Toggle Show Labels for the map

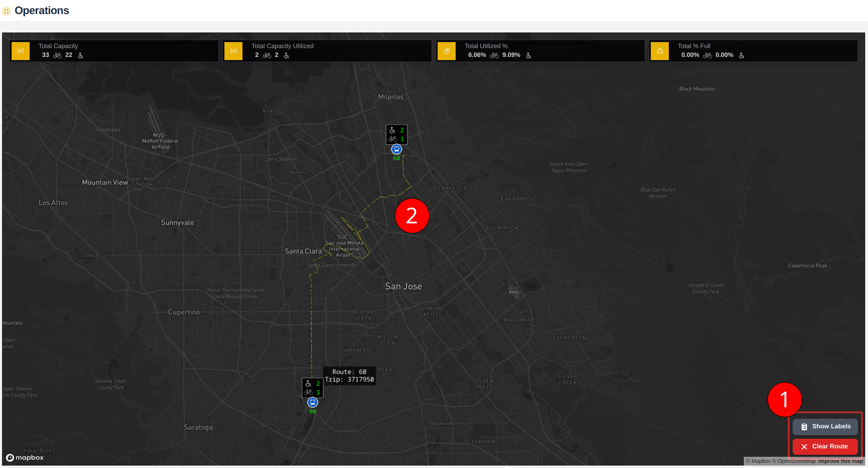825,426
